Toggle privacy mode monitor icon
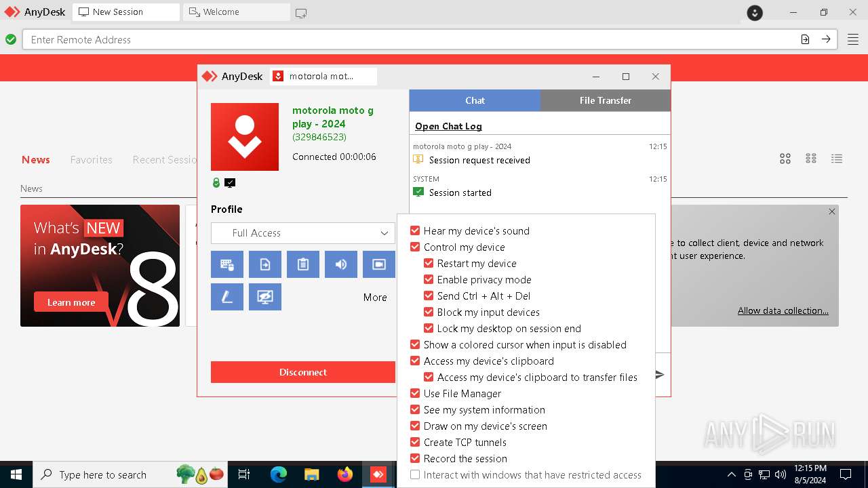 click(x=265, y=297)
